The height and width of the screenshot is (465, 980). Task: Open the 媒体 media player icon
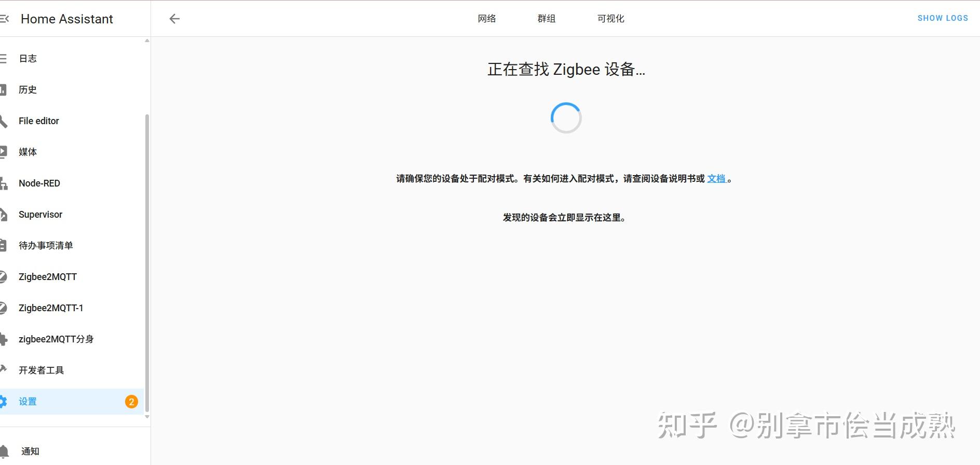[3, 152]
